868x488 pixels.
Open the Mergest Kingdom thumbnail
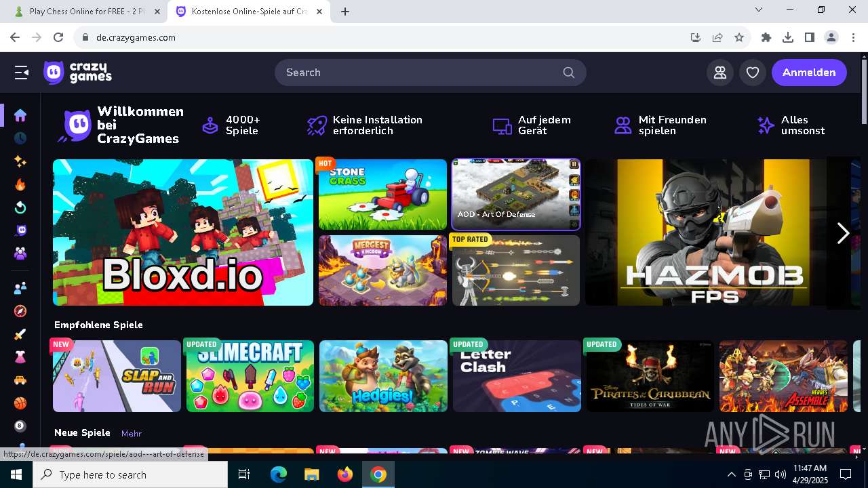pos(382,270)
